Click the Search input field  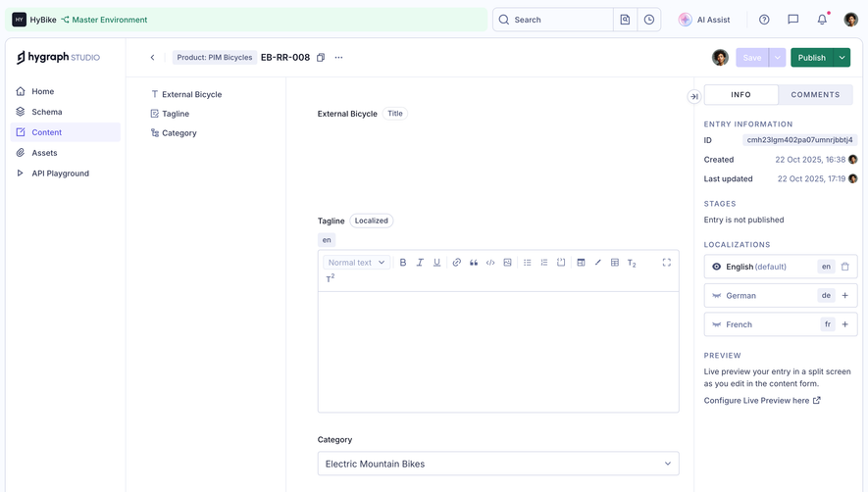[x=553, y=20]
